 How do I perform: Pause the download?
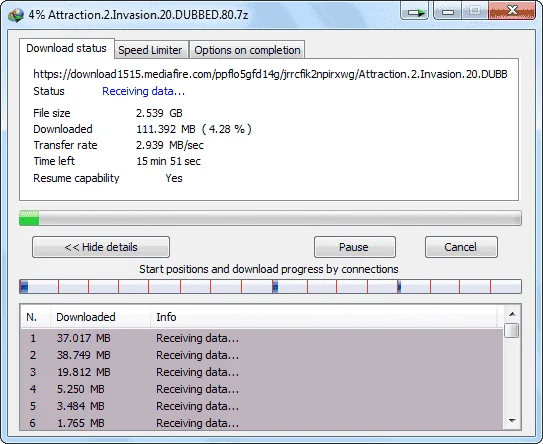click(355, 247)
